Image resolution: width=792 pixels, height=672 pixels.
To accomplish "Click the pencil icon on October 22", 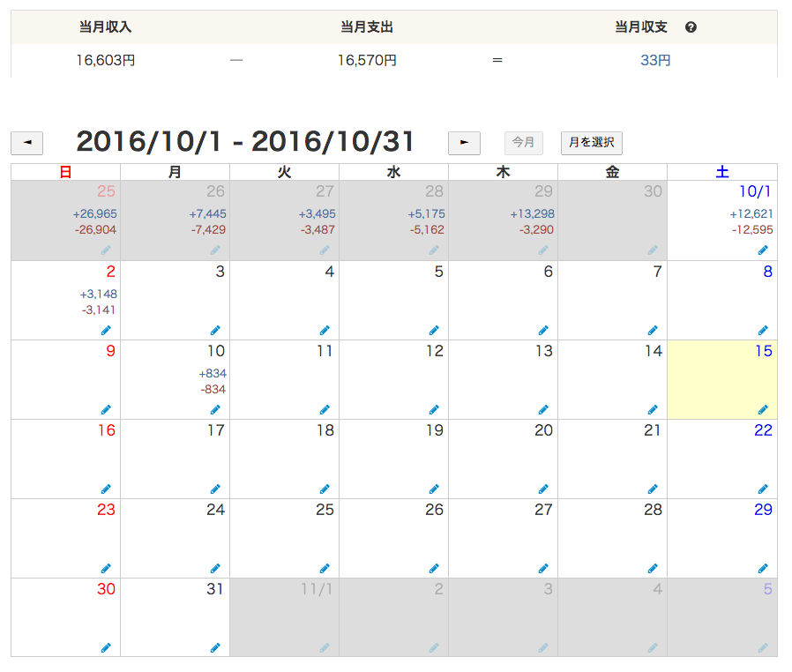I will click(762, 488).
